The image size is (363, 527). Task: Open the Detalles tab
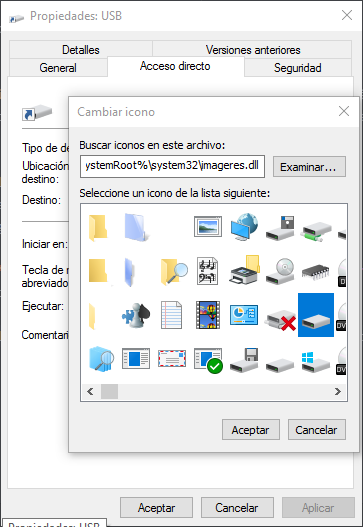(x=81, y=50)
